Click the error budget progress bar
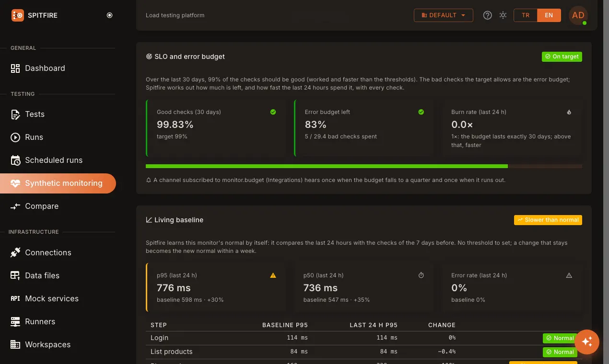The image size is (609, 364). [364, 166]
